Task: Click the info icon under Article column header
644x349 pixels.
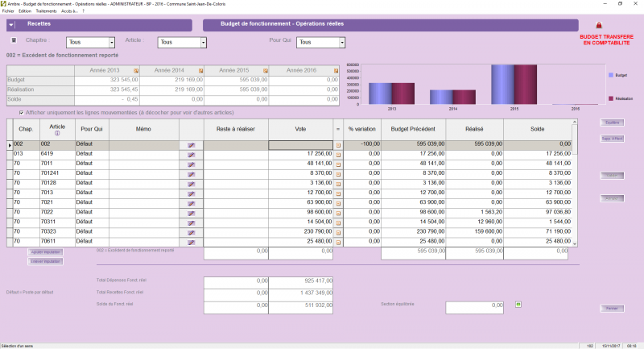Action: click(x=57, y=133)
